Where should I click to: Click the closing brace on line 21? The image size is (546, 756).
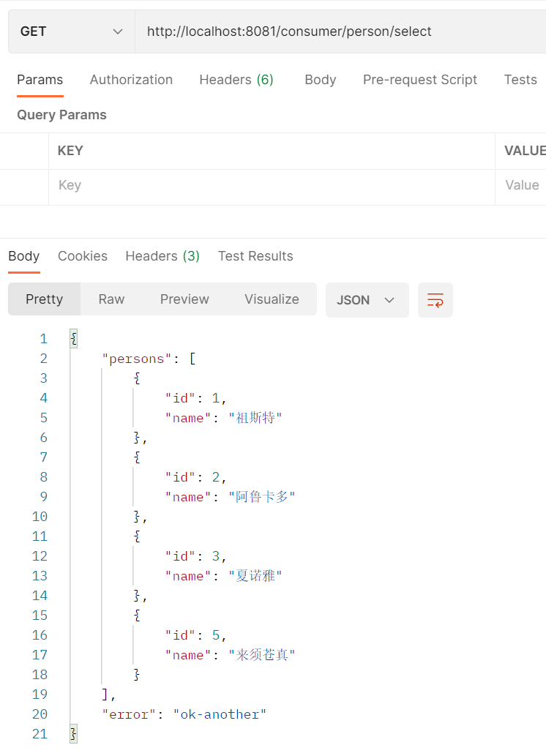(73, 734)
